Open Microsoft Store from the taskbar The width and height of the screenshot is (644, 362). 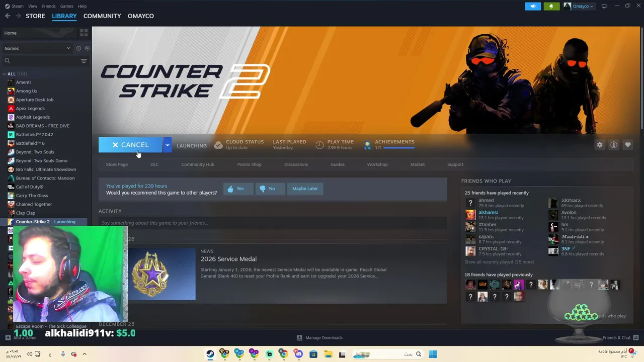click(313, 354)
